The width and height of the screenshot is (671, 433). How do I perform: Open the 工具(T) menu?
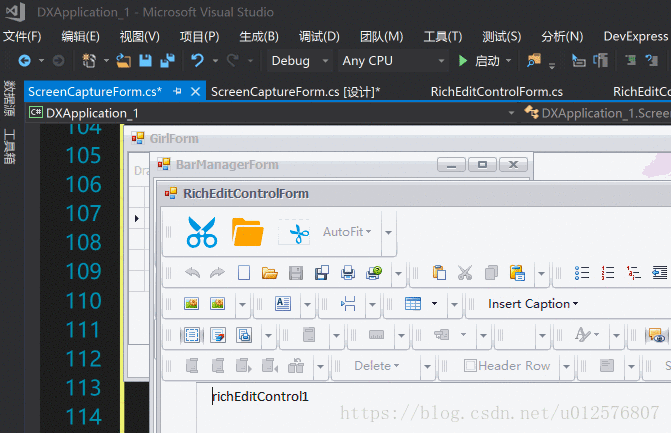tap(443, 36)
